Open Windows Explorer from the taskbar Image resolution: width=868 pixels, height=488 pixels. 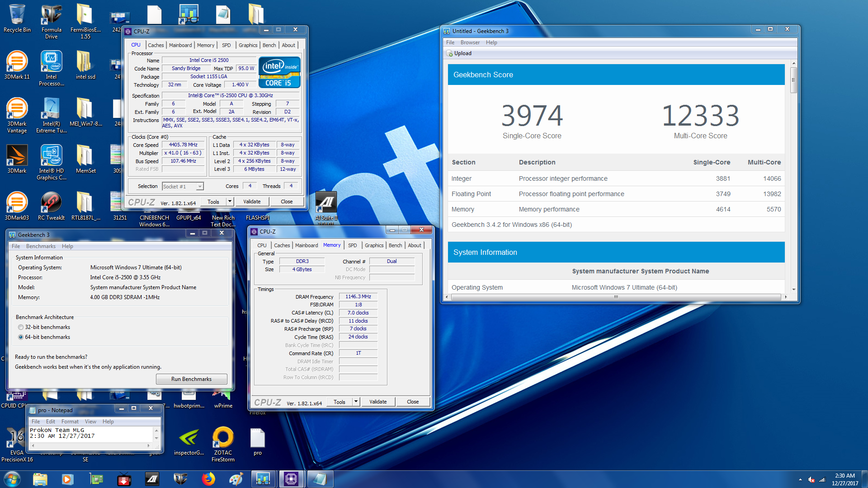point(40,479)
